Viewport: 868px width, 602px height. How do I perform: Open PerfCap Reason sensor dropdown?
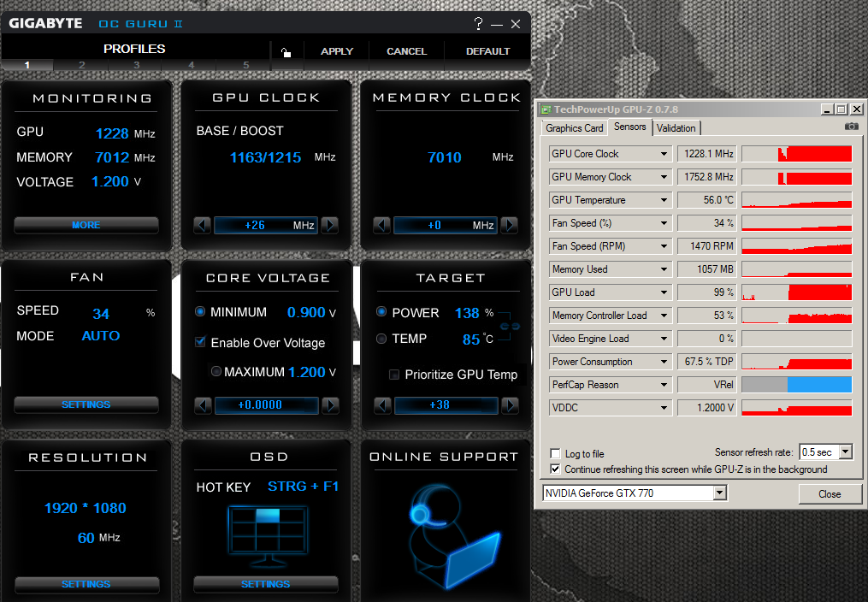(664, 385)
